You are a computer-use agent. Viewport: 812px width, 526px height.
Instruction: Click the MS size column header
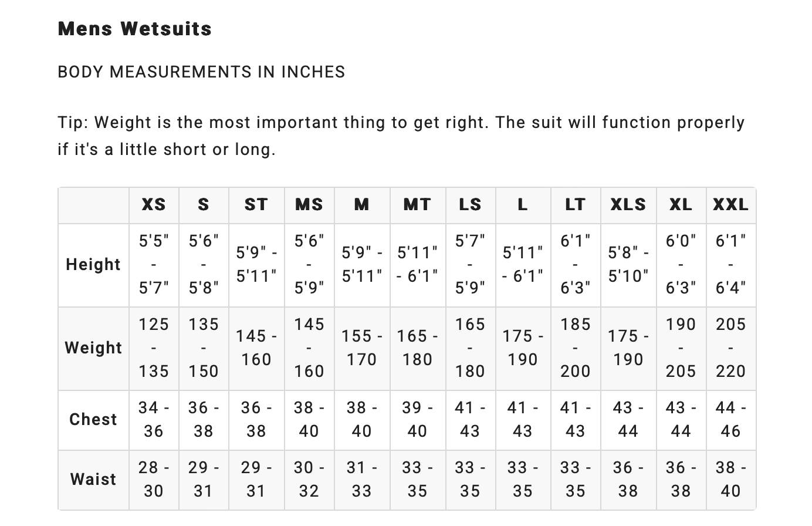pyautogui.click(x=309, y=205)
